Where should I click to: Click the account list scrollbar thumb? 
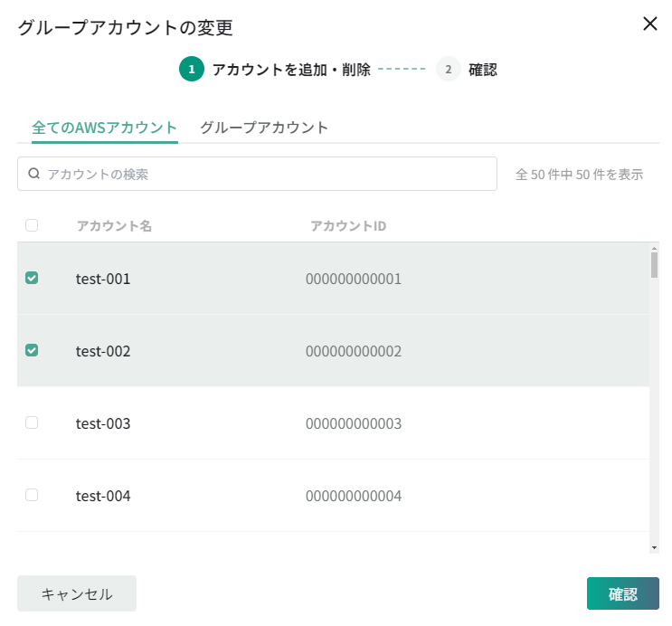coord(654,265)
